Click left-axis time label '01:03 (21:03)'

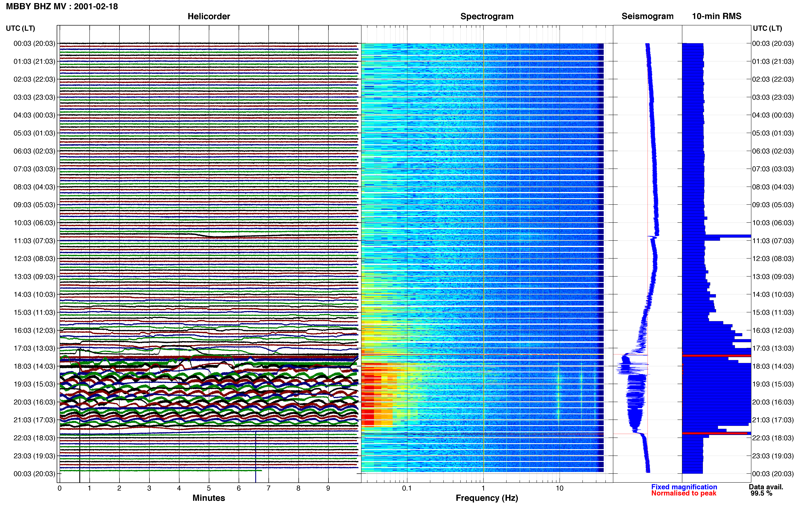tap(34, 62)
